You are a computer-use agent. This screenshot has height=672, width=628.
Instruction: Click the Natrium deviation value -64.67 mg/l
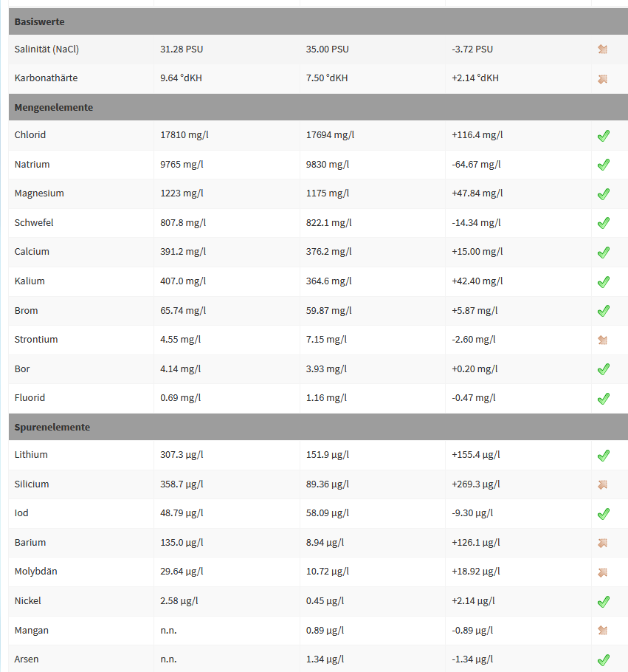(476, 165)
